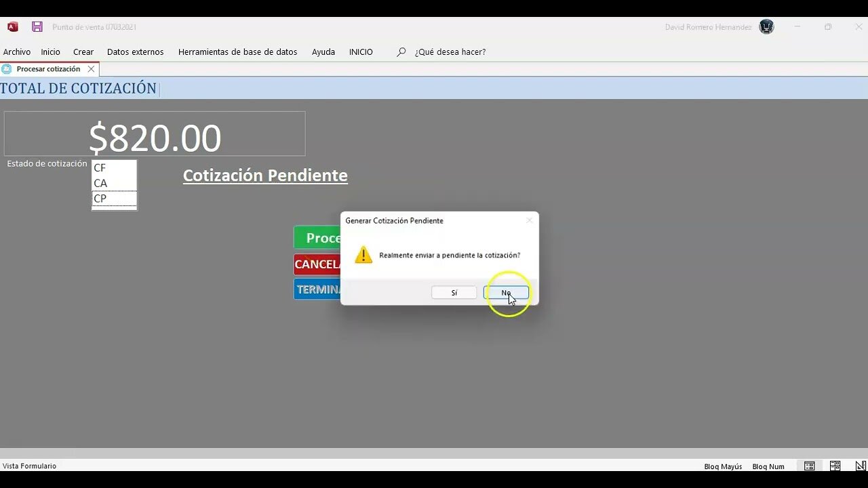Switch to Form view icon in status bar

click(x=810, y=466)
